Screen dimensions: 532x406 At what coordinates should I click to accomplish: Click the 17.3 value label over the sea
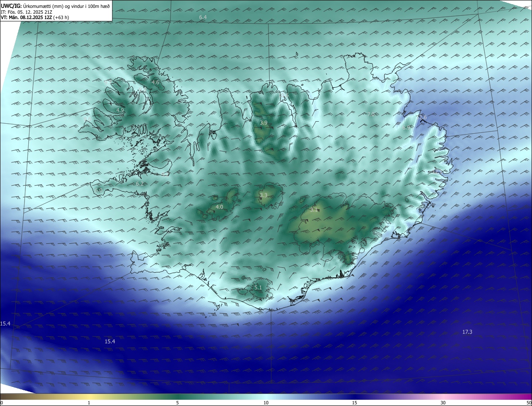(467, 332)
